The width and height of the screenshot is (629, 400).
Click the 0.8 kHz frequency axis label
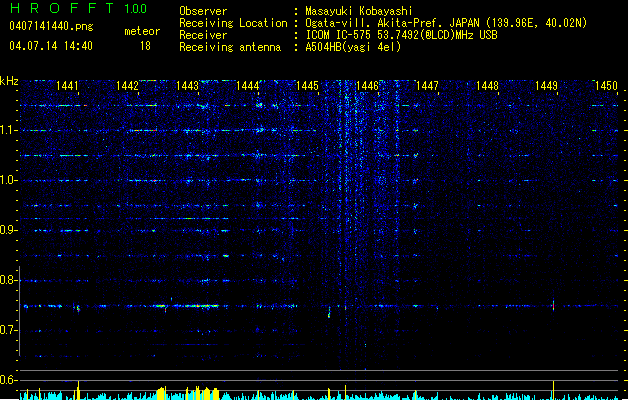click(x=8, y=280)
